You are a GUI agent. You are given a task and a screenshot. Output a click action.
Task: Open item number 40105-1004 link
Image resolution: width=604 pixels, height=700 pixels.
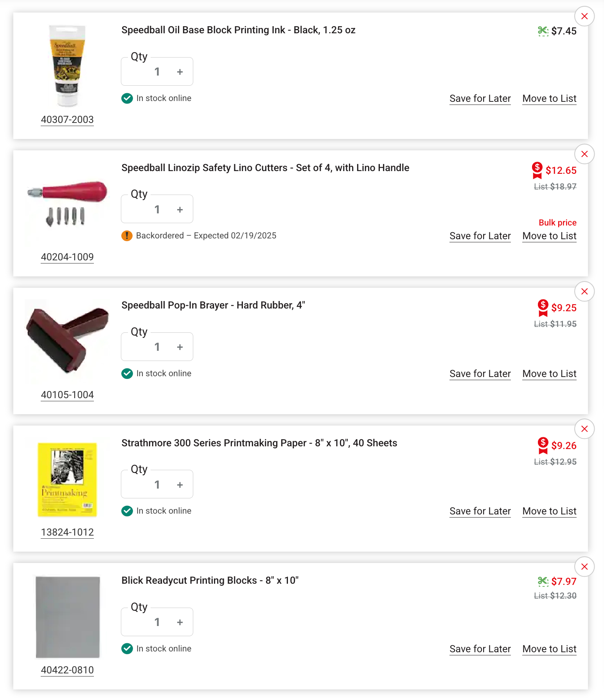[x=67, y=395]
